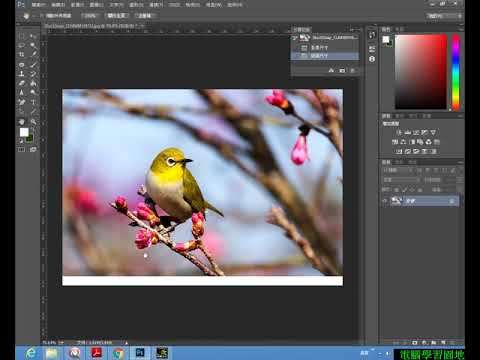Viewport: 480px width, 360px height.
Task: Select the Lasso tool
Action: pyautogui.click(x=22, y=45)
